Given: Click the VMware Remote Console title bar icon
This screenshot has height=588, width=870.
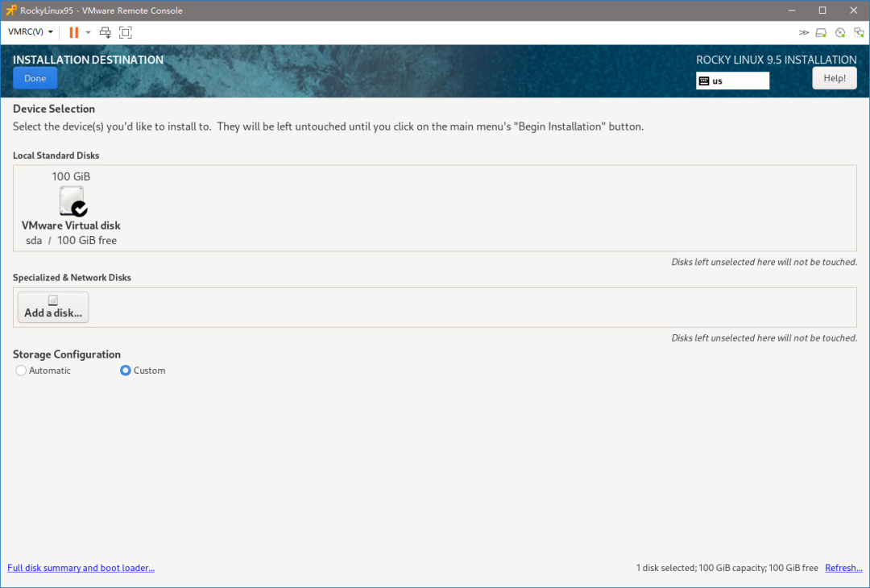Looking at the screenshot, I should click(x=10, y=10).
